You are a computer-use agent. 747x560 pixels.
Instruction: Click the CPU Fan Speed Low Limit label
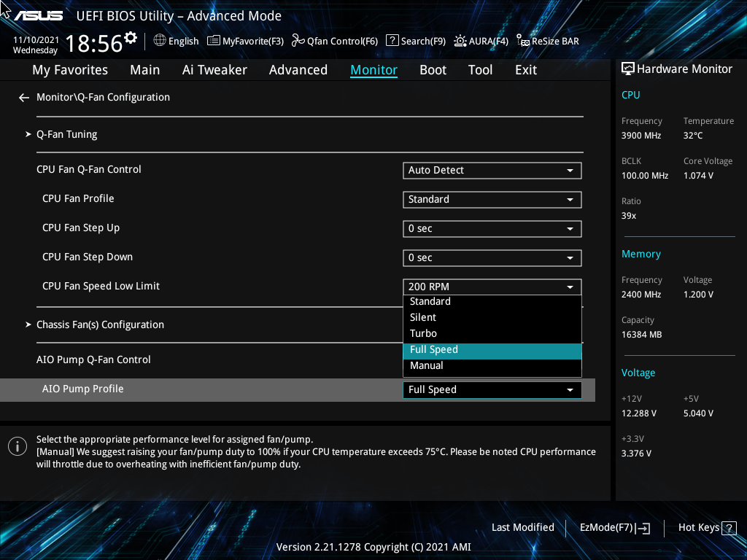point(101,286)
